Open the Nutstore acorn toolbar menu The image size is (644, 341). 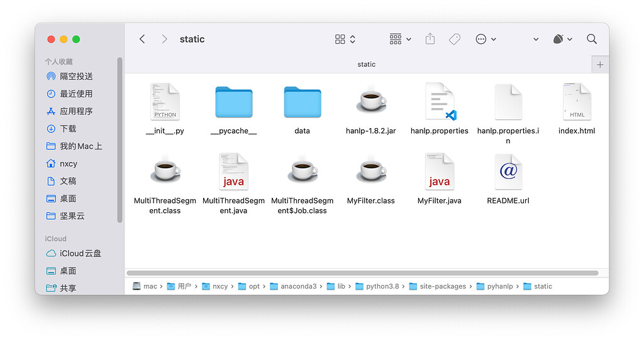click(562, 39)
